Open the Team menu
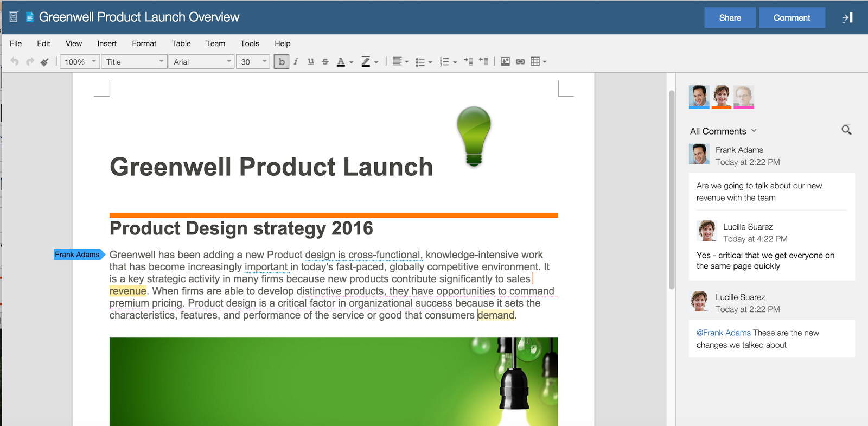The width and height of the screenshot is (868, 426). pos(215,43)
